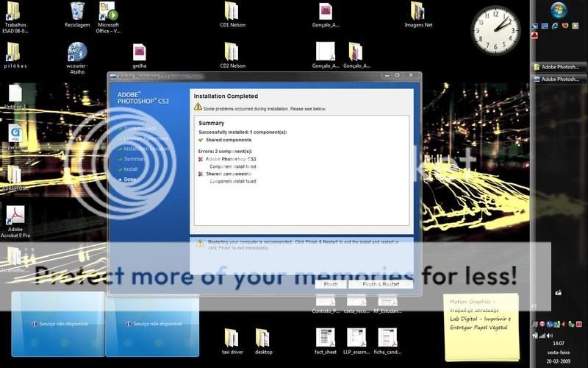Click the Finish button in installer
Viewport: 588px width, 368px height.
click(331, 284)
